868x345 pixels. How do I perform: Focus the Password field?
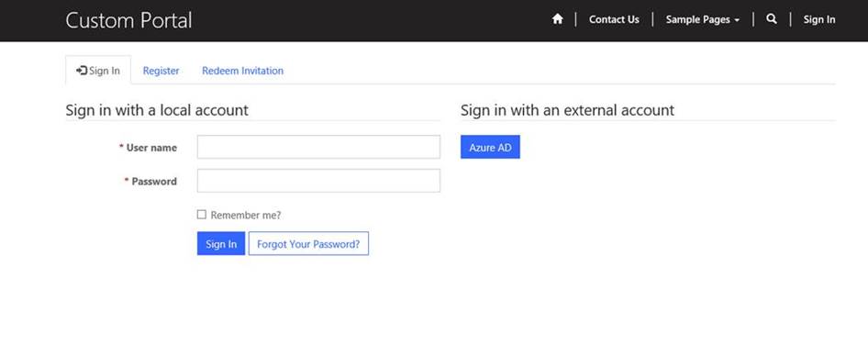click(x=319, y=181)
